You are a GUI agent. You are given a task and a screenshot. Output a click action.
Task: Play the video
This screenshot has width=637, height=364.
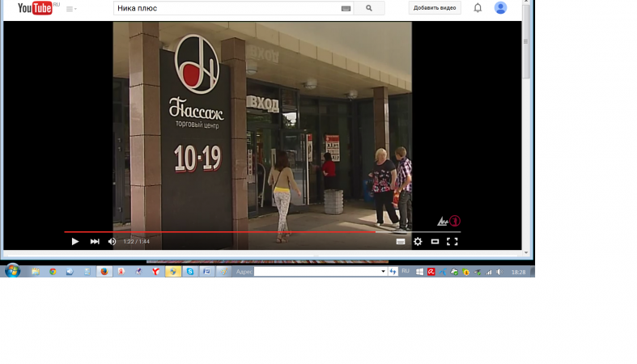pyautogui.click(x=75, y=241)
